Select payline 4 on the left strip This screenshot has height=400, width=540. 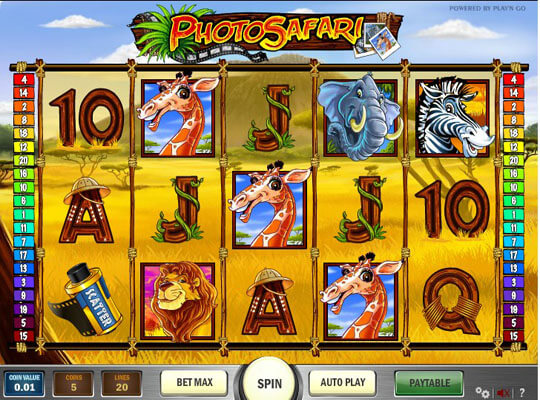coord(24,80)
